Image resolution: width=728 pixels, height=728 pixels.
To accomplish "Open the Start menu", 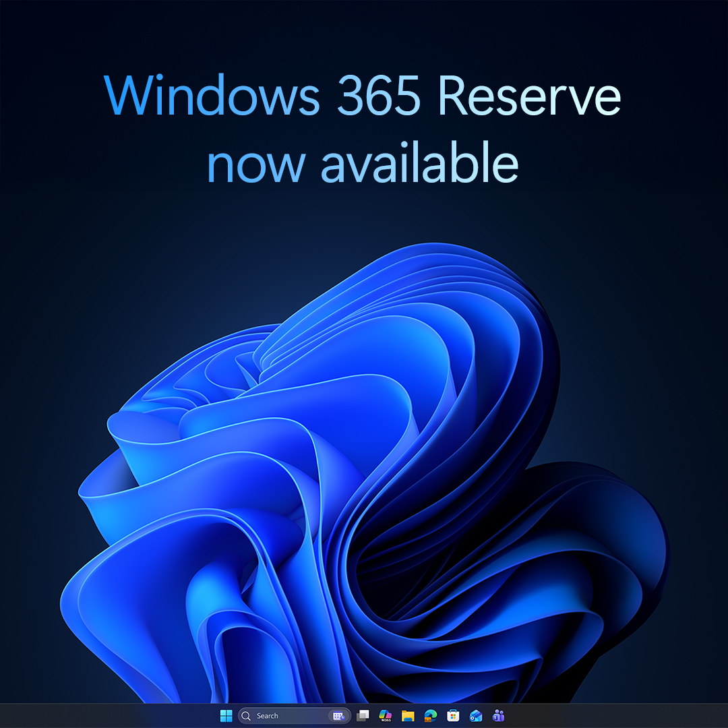I will pos(226,715).
